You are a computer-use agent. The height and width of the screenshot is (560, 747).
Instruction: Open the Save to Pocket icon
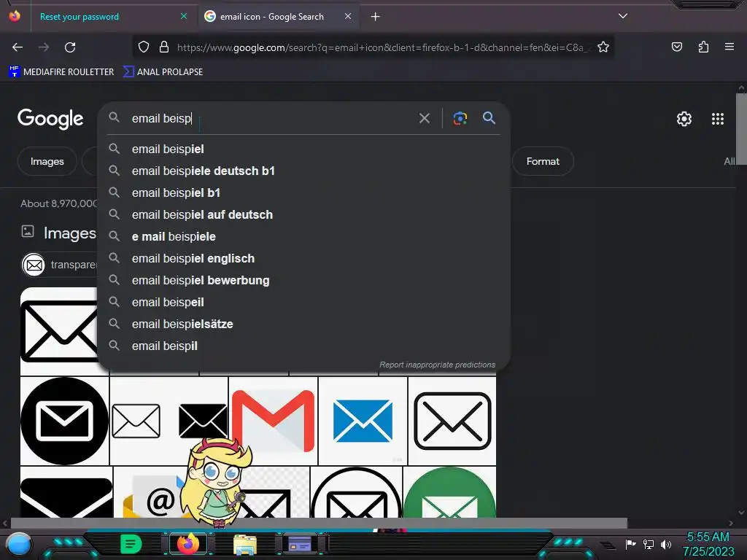pos(676,47)
